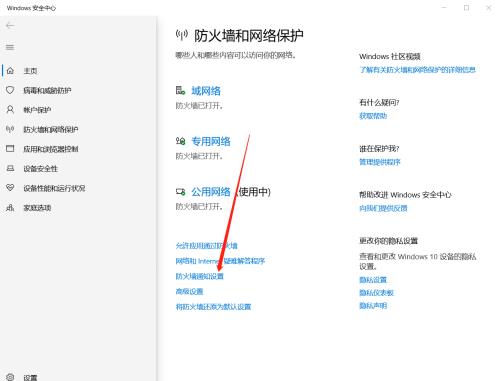The height and width of the screenshot is (381, 500).
Task: Select the virus protection shield icon
Action: 10,90
